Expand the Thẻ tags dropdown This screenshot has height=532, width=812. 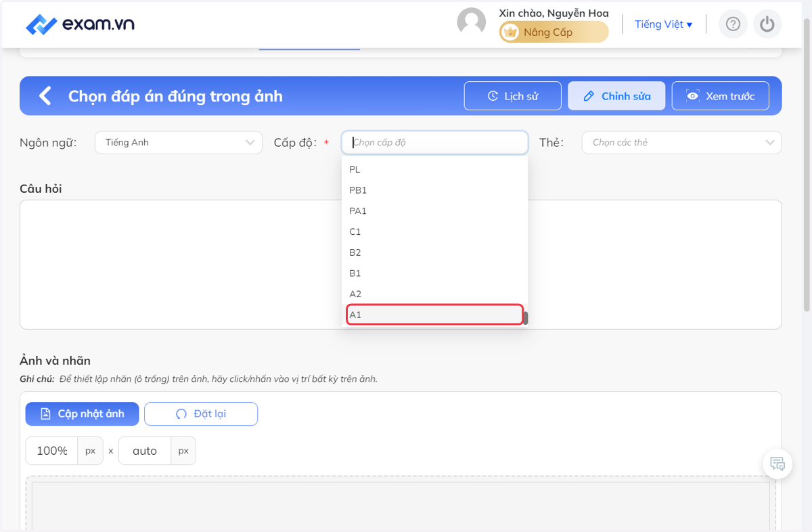(681, 142)
